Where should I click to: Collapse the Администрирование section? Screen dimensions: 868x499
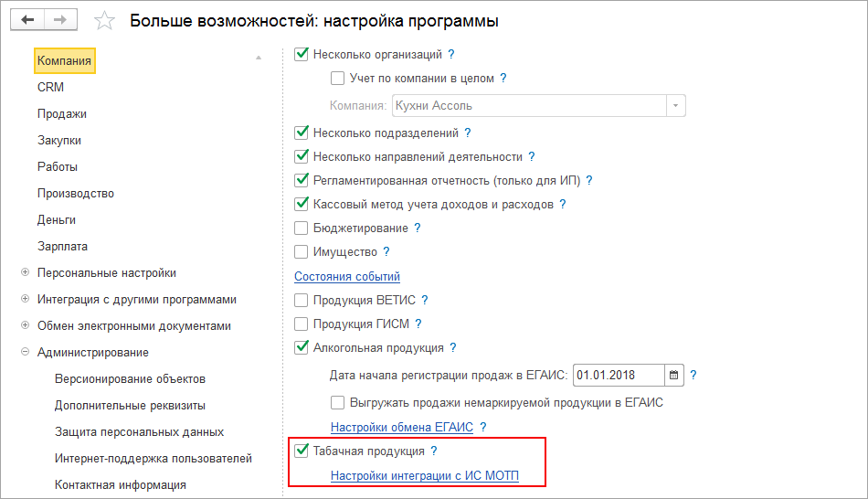[25, 353]
